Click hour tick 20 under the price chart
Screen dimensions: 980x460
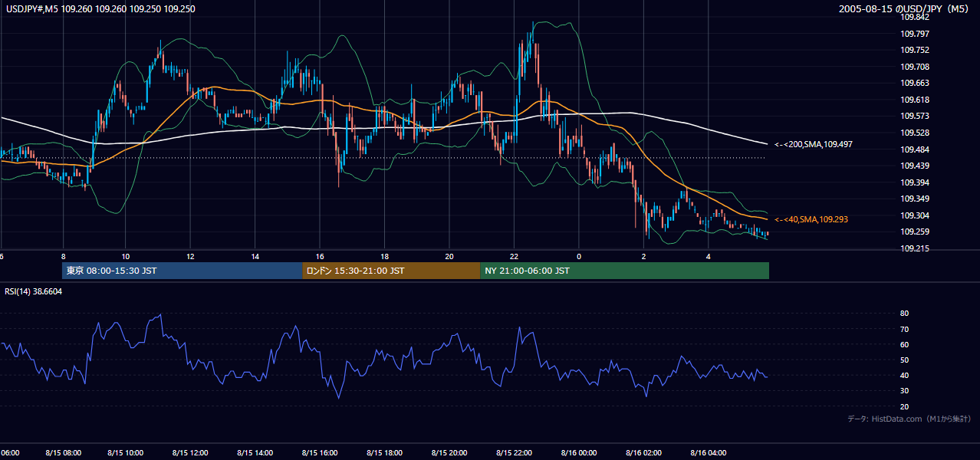pyautogui.click(x=449, y=256)
